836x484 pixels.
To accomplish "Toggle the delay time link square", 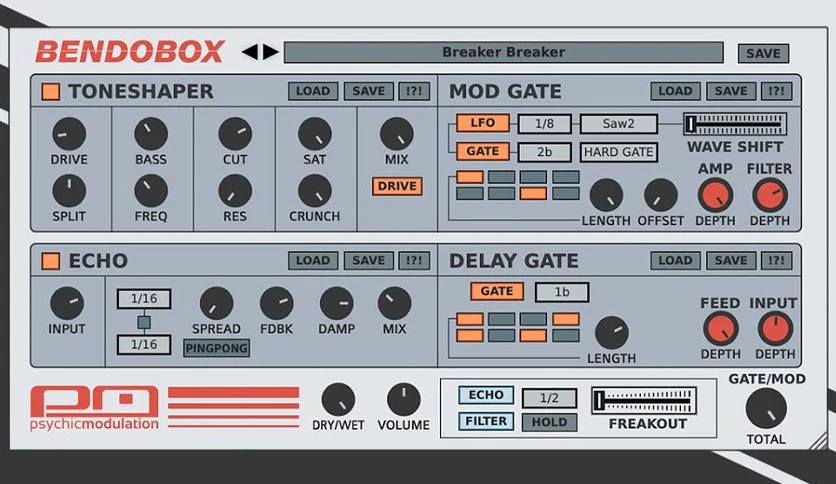I will tap(144, 322).
